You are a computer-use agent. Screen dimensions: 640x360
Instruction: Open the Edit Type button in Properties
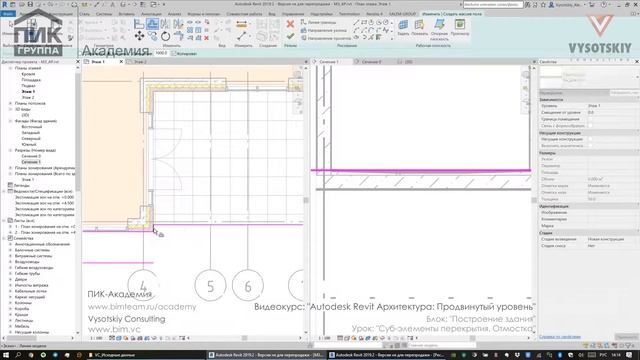pyautogui.click(x=624, y=93)
